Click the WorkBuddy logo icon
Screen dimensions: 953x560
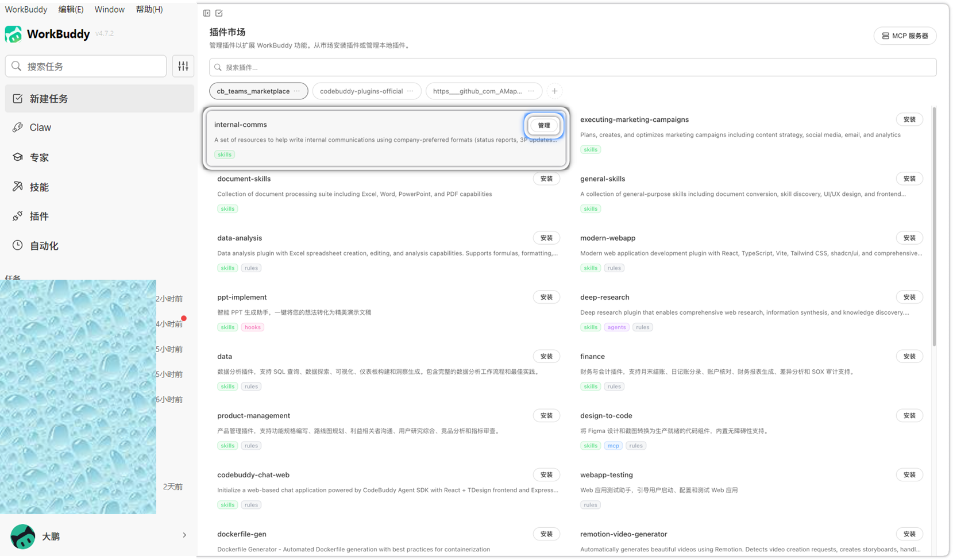click(13, 34)
